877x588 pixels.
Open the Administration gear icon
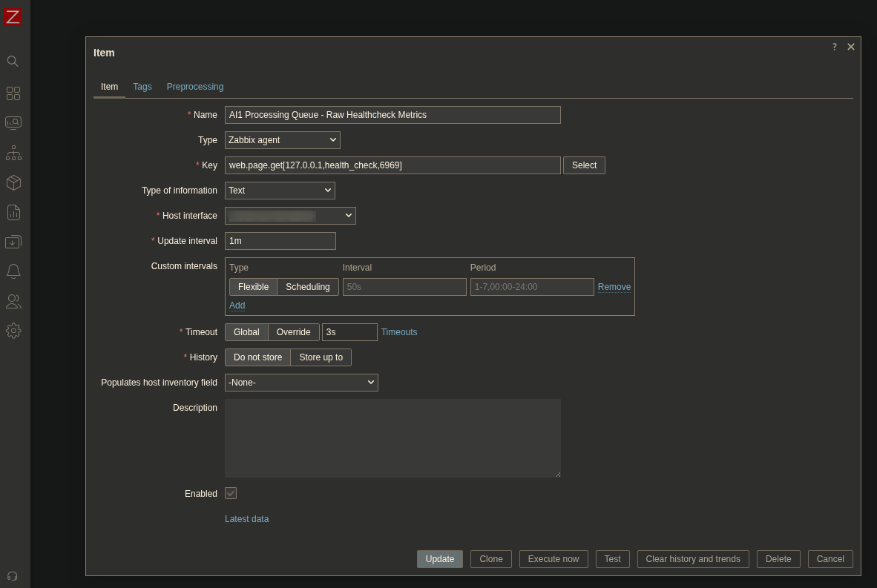pyautogui.click(x=13, y=331)
